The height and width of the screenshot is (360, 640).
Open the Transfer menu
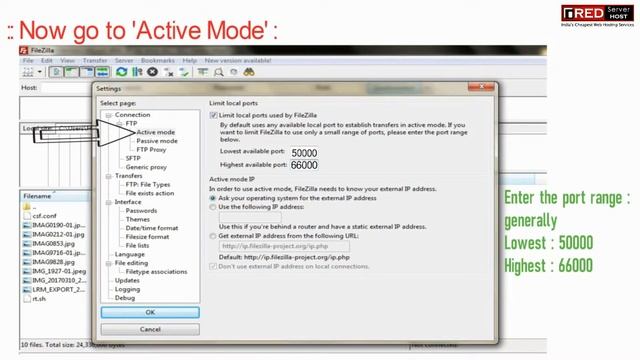click(95, 60)
